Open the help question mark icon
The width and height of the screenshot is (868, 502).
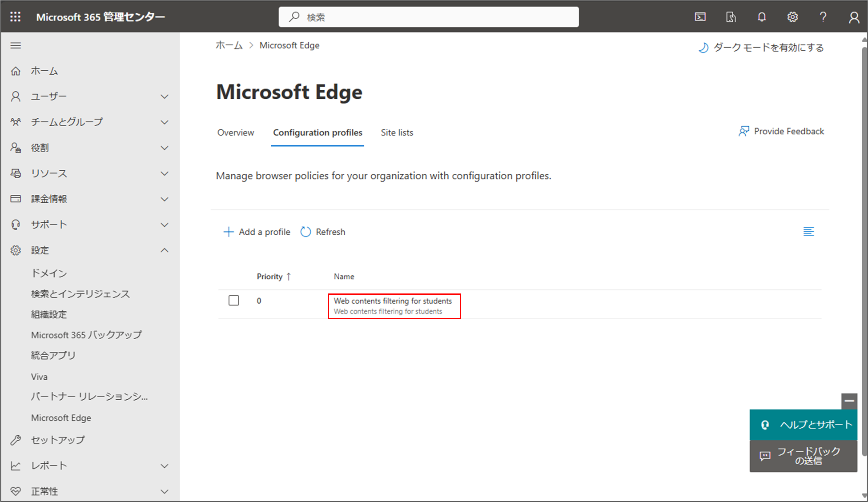coord(823,16)
